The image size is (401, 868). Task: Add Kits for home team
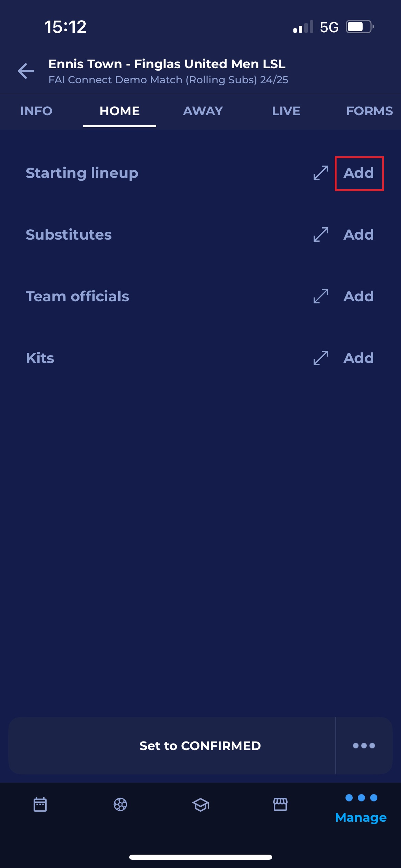point(359,358)
